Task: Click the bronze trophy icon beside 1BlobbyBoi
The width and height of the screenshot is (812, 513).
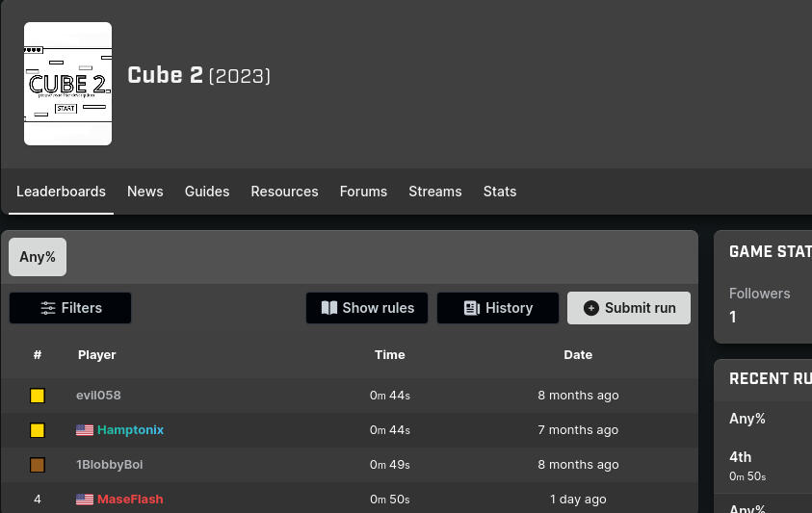Action: [38, 465]
